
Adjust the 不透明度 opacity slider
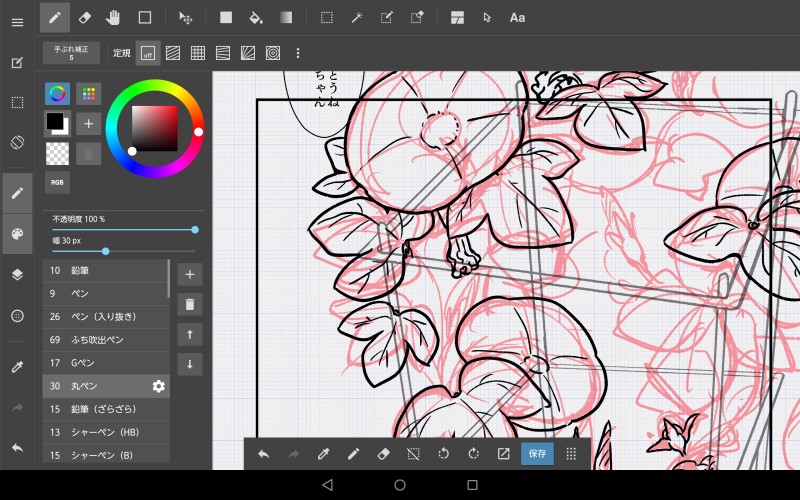coord(123,230)
